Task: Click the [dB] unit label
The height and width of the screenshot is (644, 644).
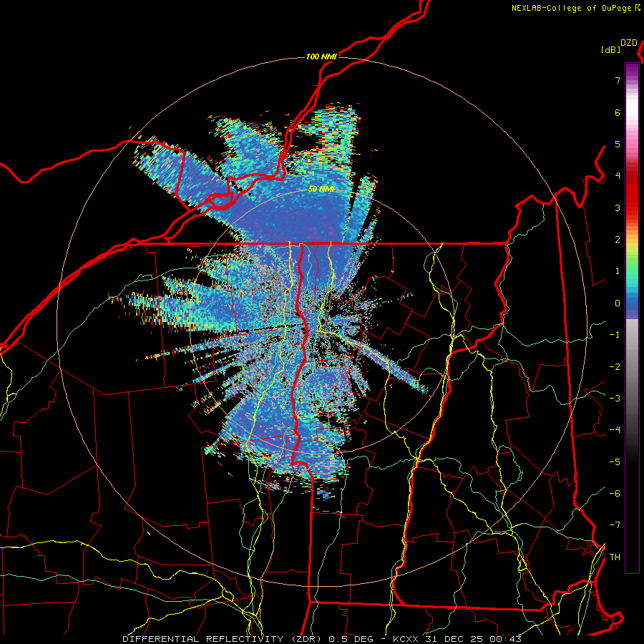Action: point(611,49)
